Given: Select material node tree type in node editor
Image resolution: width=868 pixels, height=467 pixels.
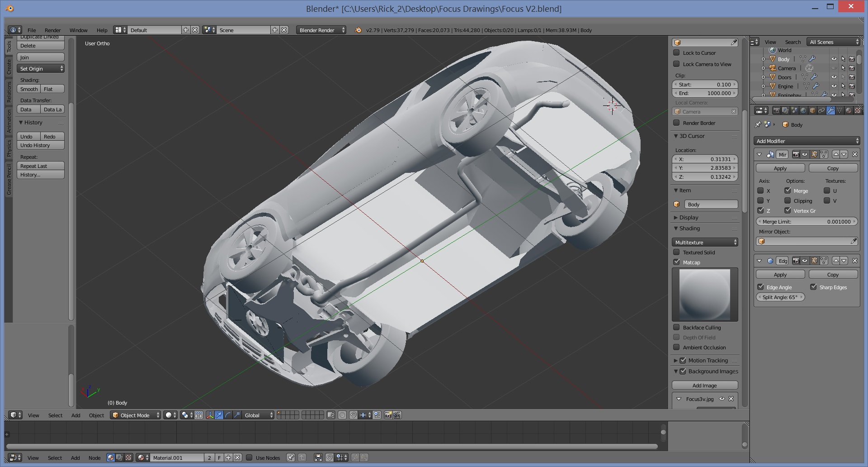Looking at the screenshot, I should pyautogui.click(x=111, y=457).
